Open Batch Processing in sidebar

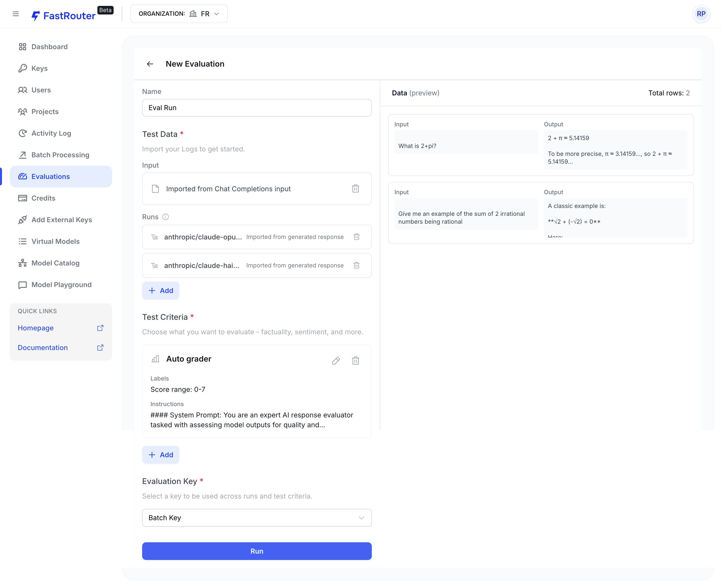click(x=60, y=155)
